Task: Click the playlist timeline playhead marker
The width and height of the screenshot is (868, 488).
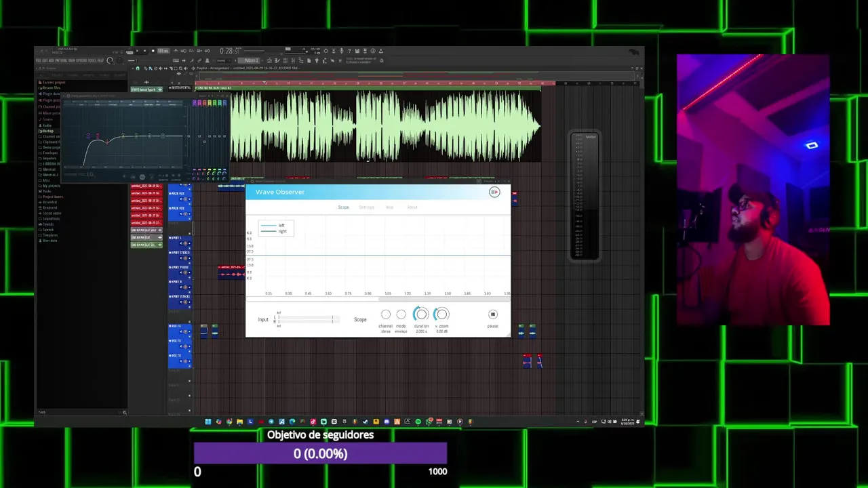Action: 264,83
